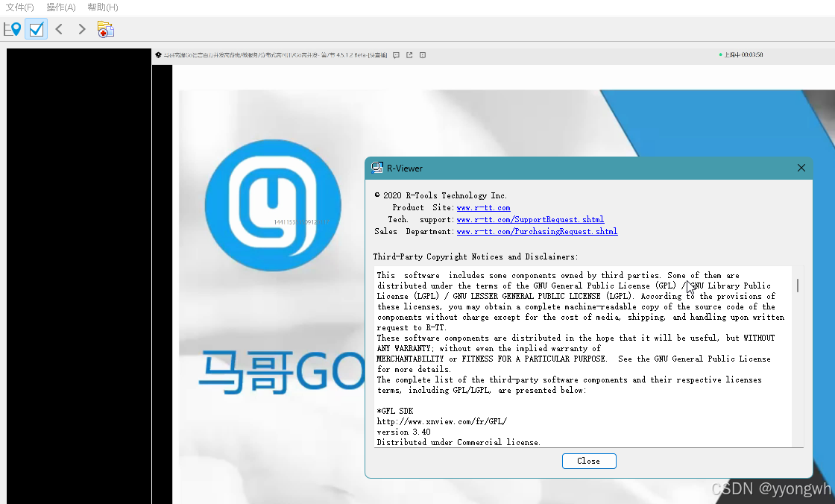The image size is (835, 504).
Task: Open the 文件(F) menu
Action: pyautogui.click(x=19, y=7)
